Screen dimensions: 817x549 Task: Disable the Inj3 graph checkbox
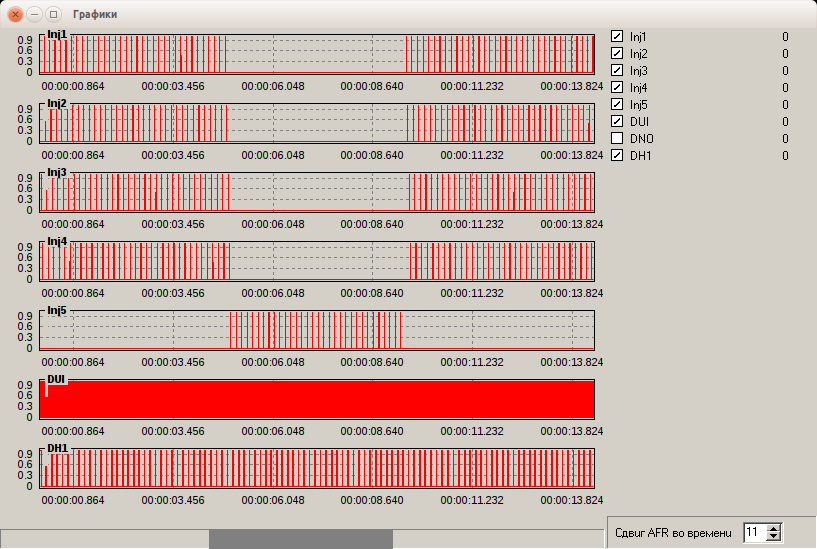(617, 70)
